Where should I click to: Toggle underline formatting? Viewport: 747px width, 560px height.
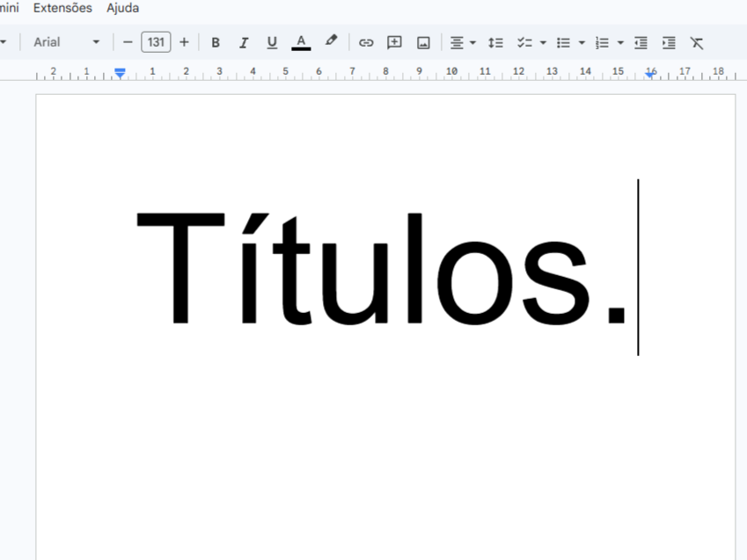tap(272, 43)
